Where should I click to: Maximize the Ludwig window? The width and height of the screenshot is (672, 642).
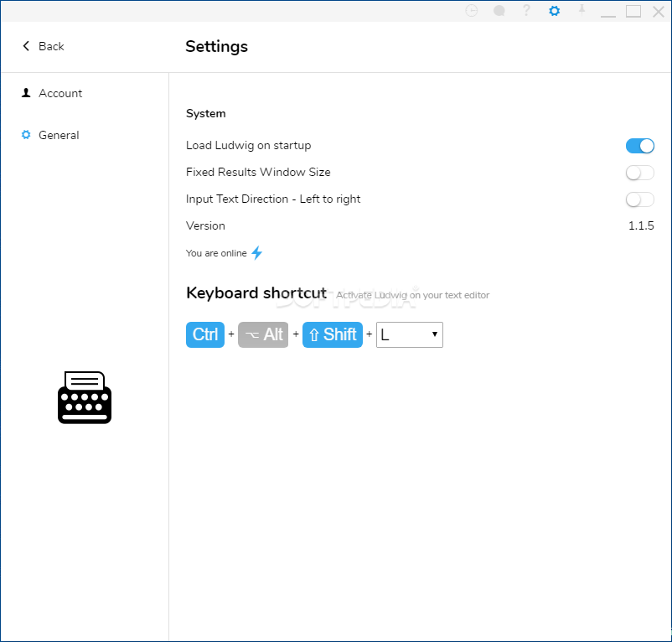click(633, 11)
